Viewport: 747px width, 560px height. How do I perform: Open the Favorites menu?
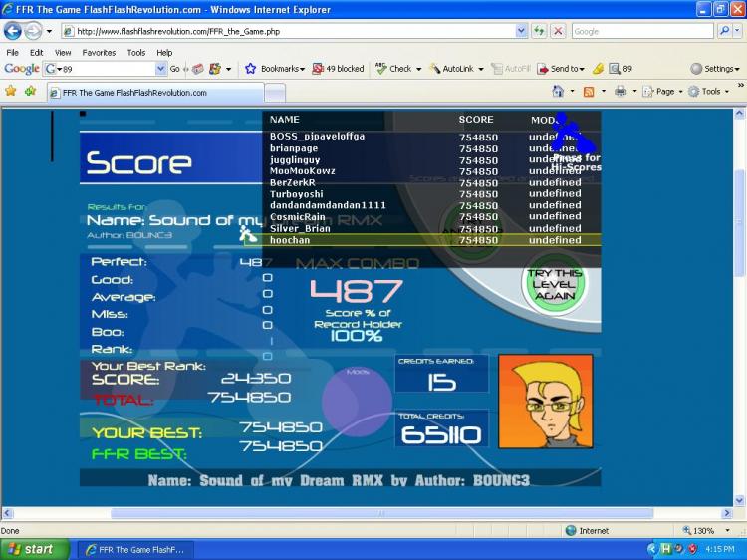pyautogui.click(x=99, y=53)
